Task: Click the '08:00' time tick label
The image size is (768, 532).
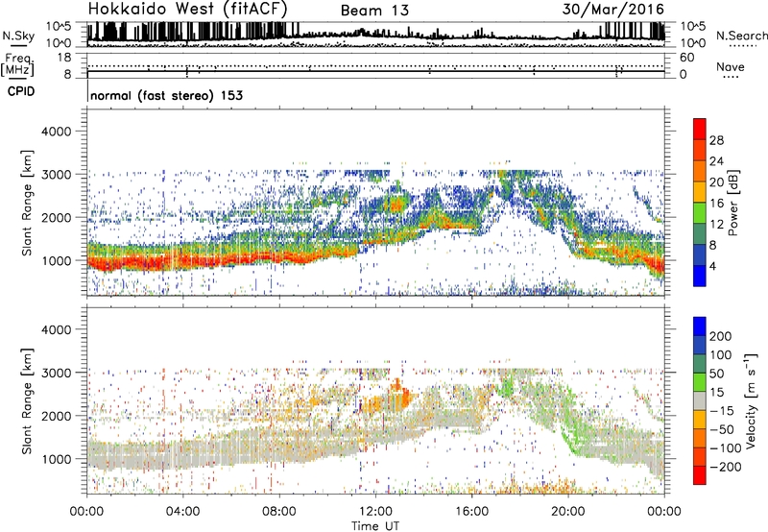Action: click(279, 512)
